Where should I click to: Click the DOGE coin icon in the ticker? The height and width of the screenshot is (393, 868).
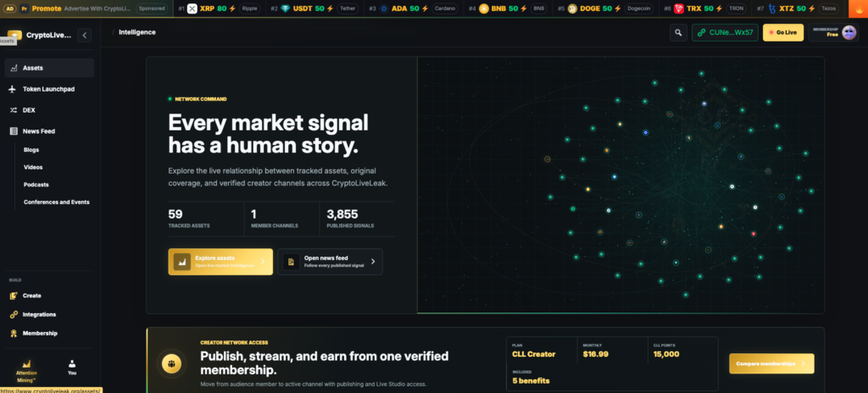[572, 8]
